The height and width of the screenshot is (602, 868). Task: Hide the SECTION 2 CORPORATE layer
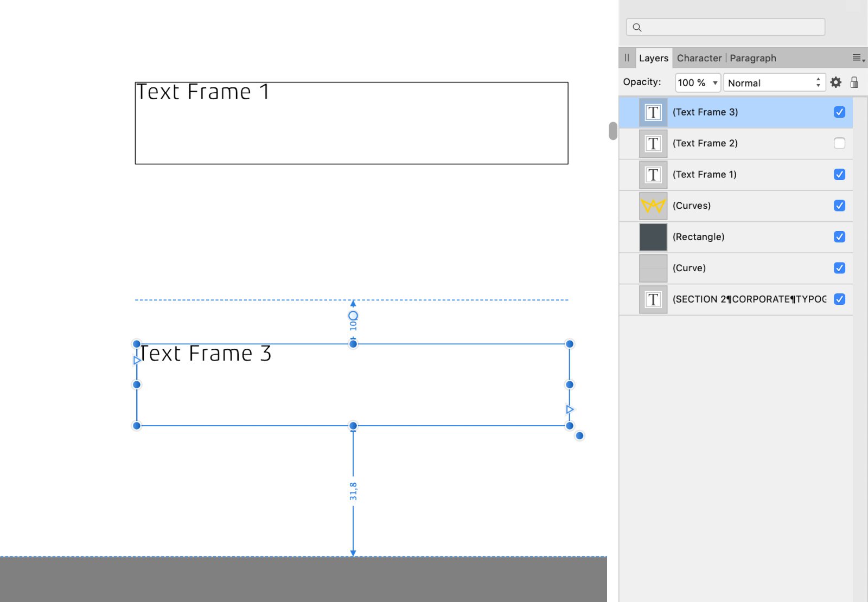(x=839, y=299)
